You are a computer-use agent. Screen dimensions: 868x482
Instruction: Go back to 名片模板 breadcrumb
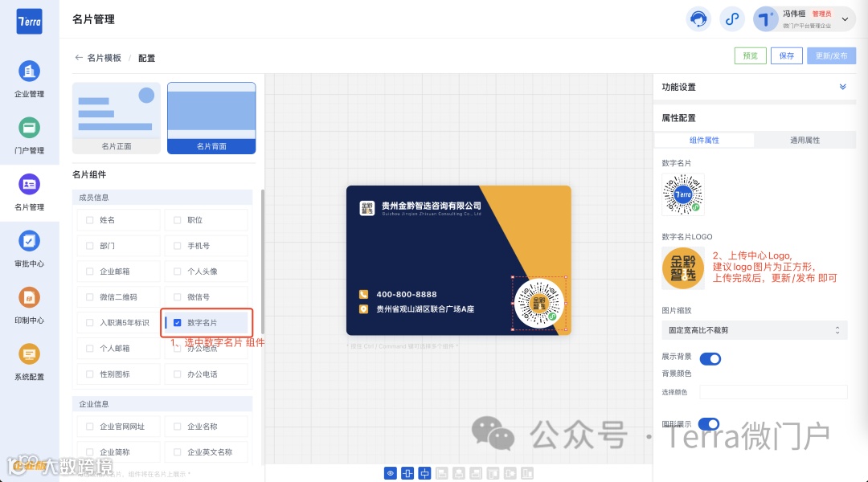tap(104, 58)
